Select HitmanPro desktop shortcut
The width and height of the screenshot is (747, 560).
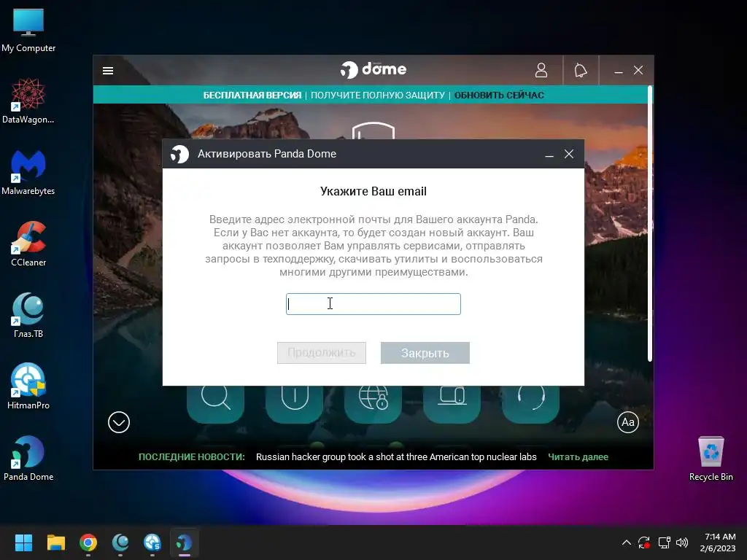(28, 386)
